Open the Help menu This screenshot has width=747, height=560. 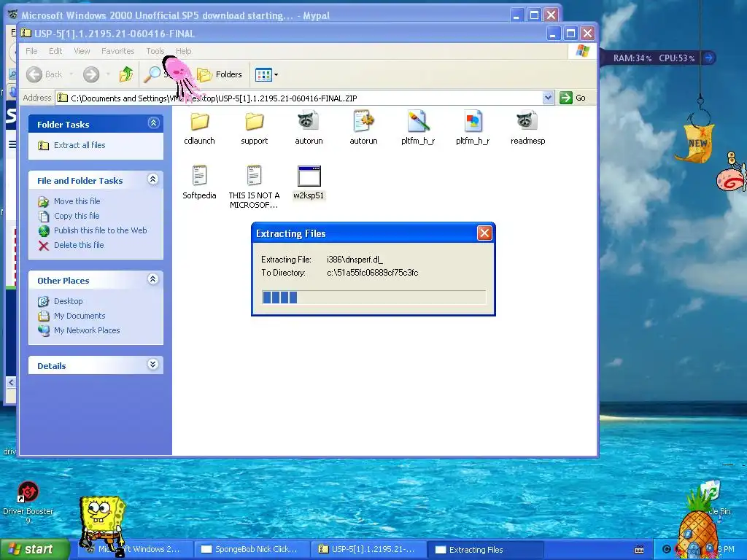coord(183,51)
